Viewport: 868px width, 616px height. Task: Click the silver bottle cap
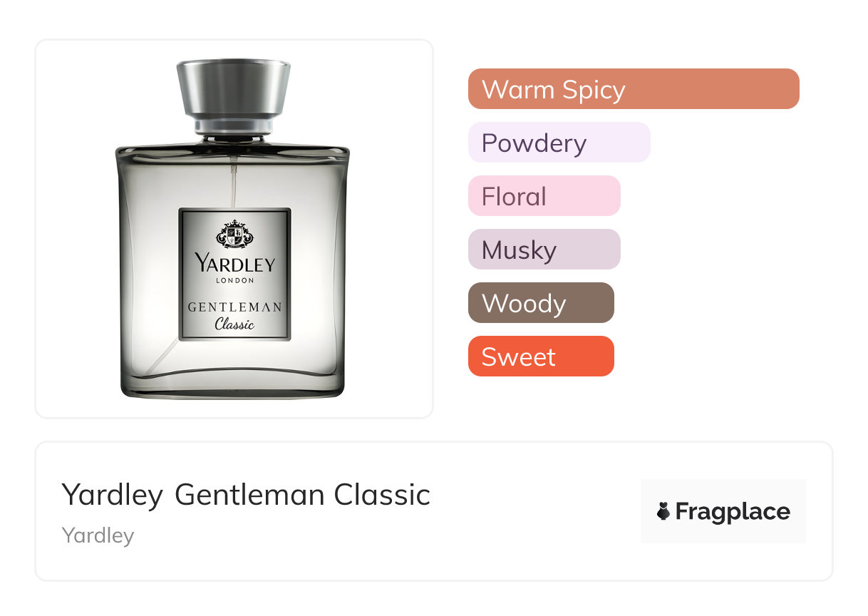(234, 89)
